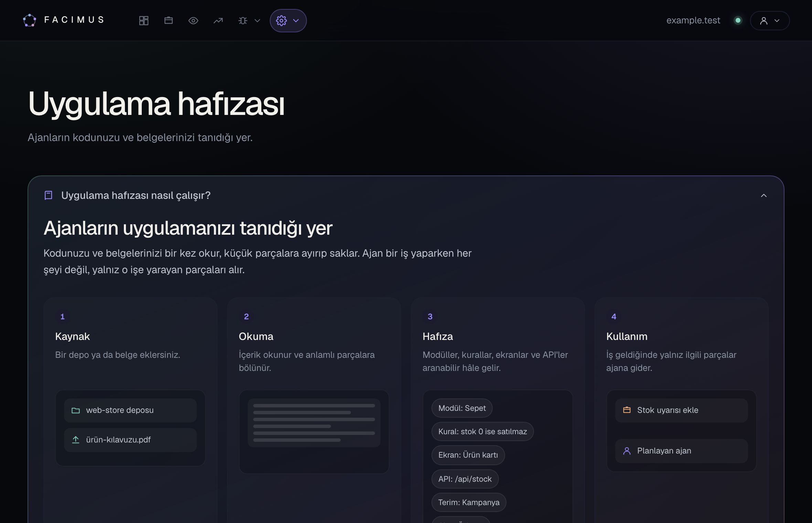Click the FACIMUS brand name text
Viewport: 812px width, 523px height.
tap(74, 20)
